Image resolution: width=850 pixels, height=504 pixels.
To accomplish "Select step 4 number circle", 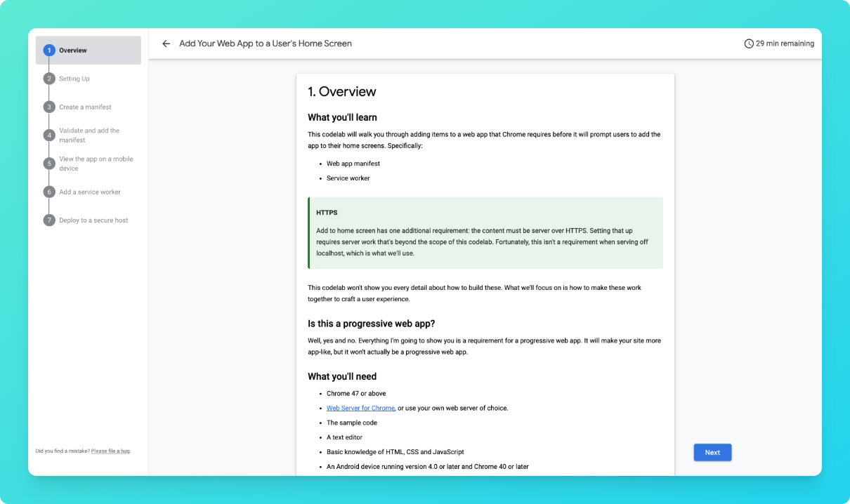I will coord(49,135).
